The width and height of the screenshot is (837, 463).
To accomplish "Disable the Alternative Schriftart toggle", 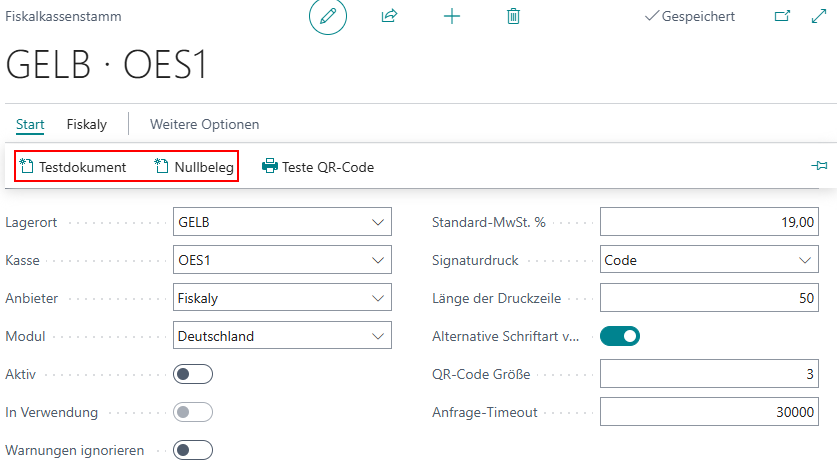I will point(619,336).
